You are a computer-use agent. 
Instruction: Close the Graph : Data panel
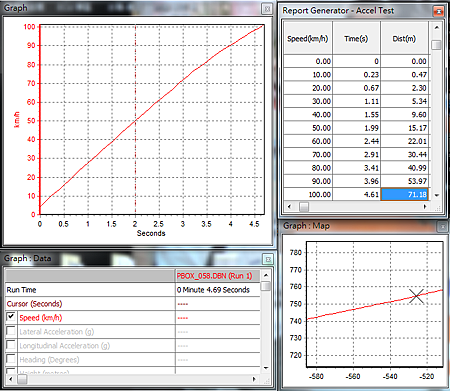click(268, 259)
